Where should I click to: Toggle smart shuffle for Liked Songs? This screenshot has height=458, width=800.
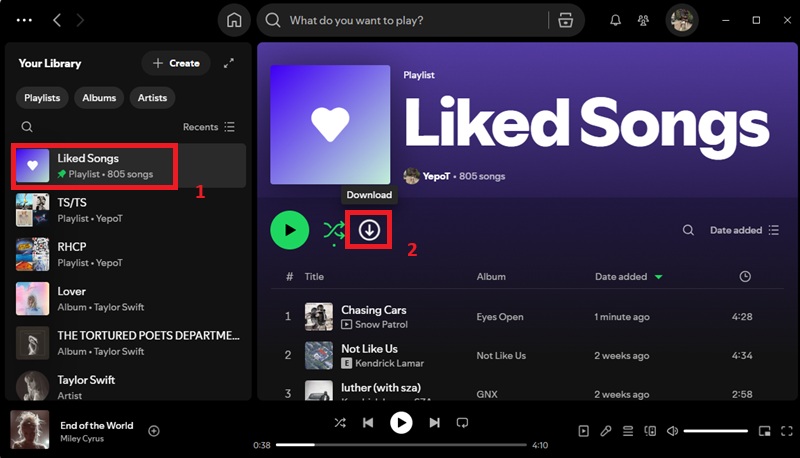[334, 231]
